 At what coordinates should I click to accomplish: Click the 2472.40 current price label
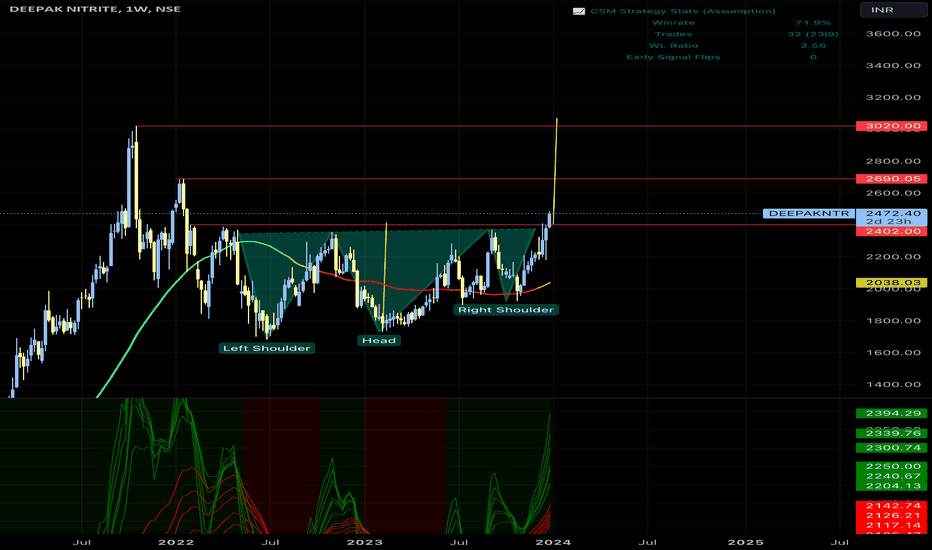tap(892, 213)
